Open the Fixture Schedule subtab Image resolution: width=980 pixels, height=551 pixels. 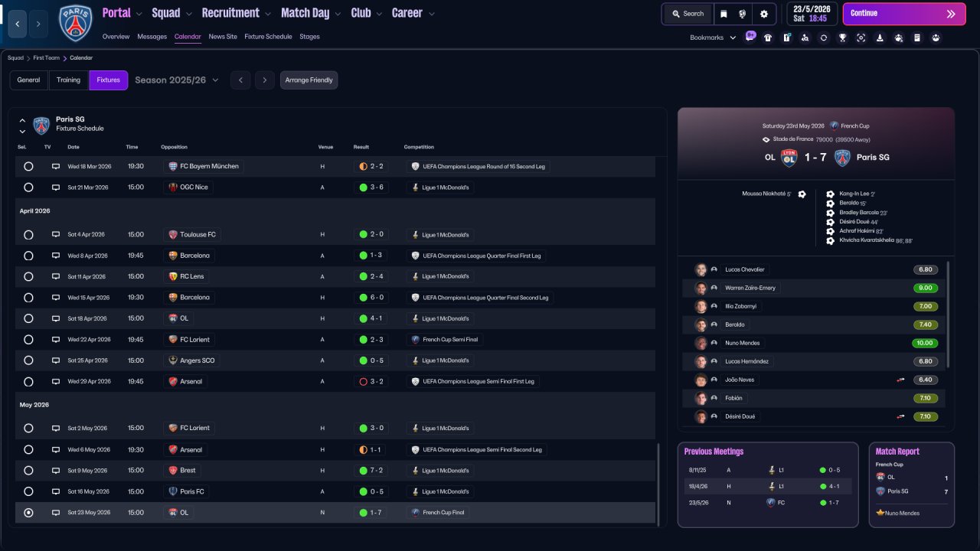(268, 37)
